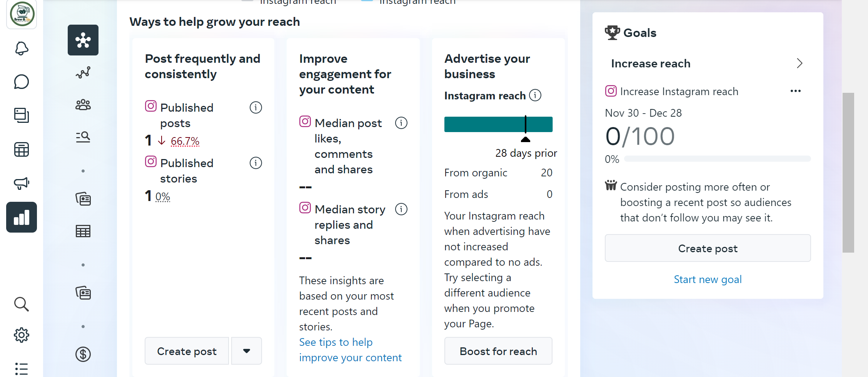Select the Insights overview tab icon
868x377 pixels.
coord(83,40)
